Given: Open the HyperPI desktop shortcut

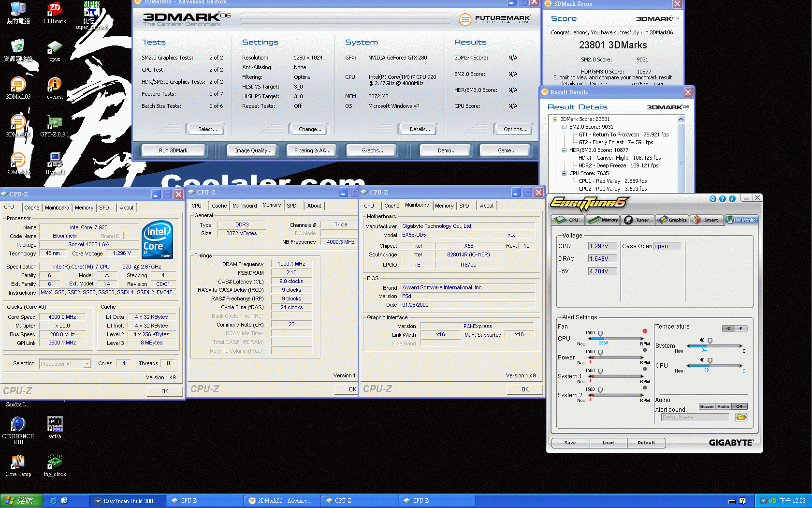Looking at the screenshot, I should [55, 164].
